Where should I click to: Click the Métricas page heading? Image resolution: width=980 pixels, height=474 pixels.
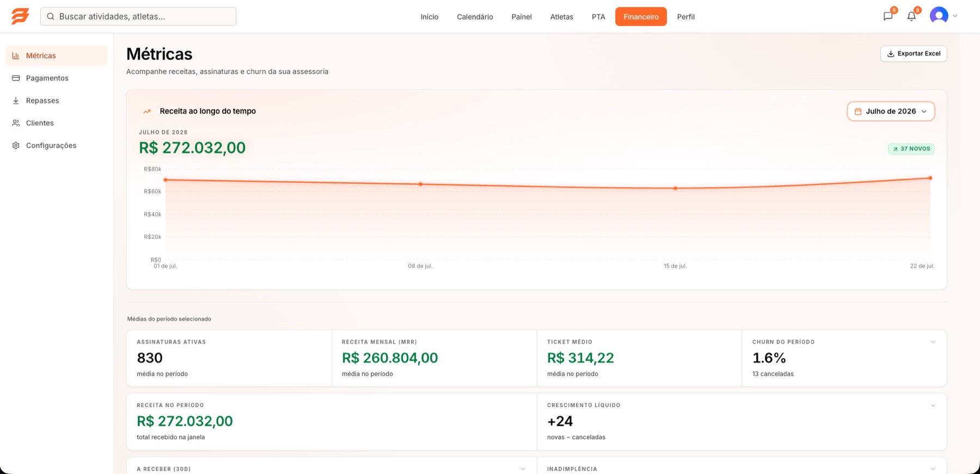[160, 54]
